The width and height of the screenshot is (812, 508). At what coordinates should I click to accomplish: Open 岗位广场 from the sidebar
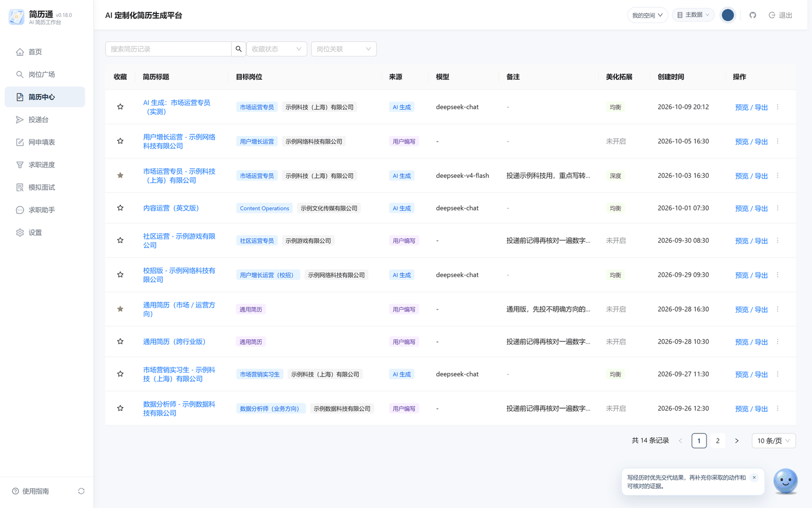[45, 75]
